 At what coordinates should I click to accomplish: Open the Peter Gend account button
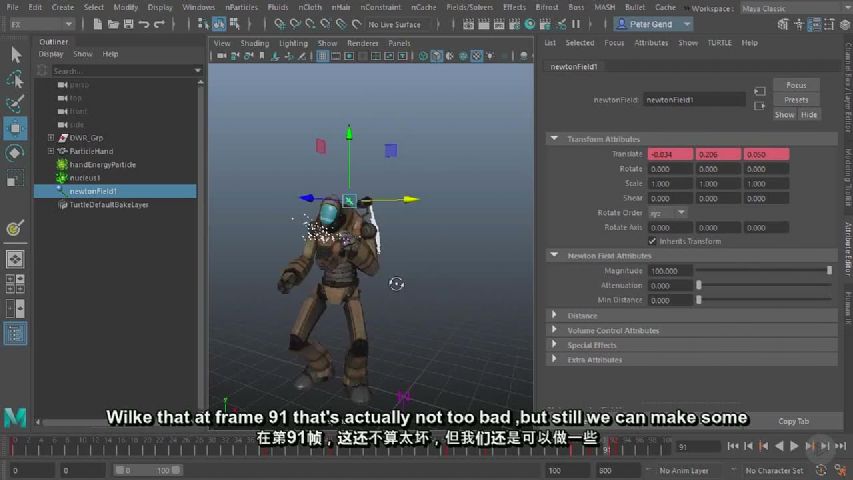[x=653, y=24]
